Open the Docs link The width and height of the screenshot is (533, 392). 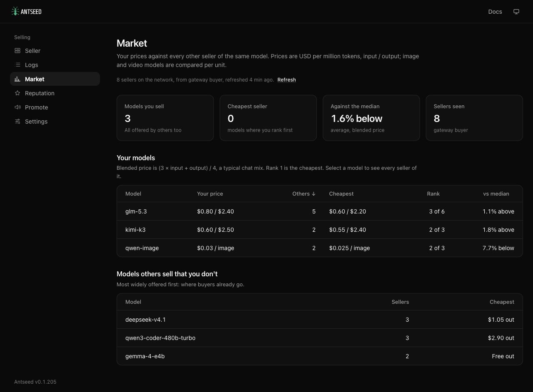(x=495, y=12)
